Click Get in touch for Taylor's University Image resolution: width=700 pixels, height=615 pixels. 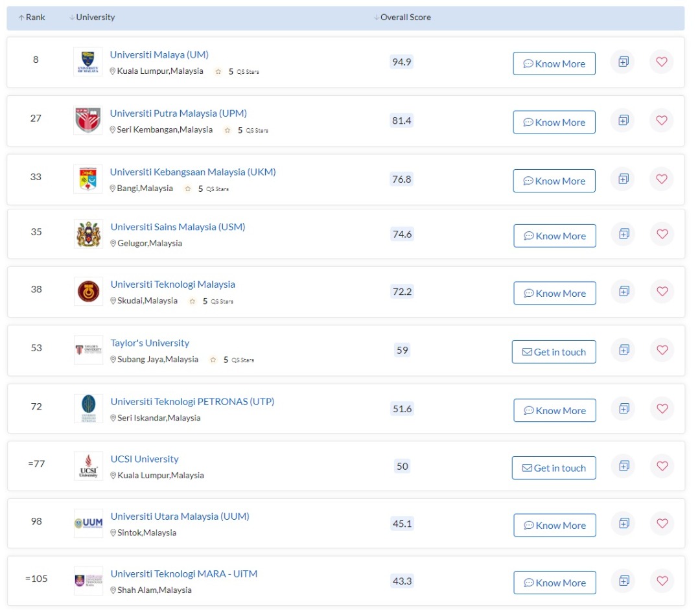tap(554, 352)
